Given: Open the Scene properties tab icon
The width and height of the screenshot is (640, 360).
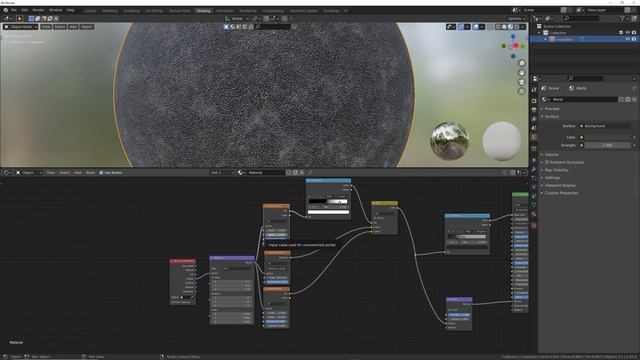Looking at the screenshot, I should click(534, 128).
